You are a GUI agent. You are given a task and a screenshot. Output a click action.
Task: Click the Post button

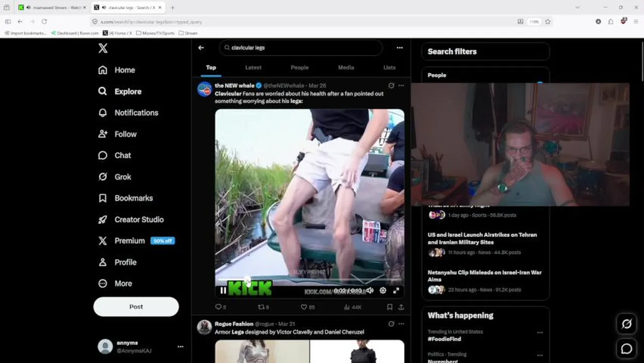pos(136,307)
